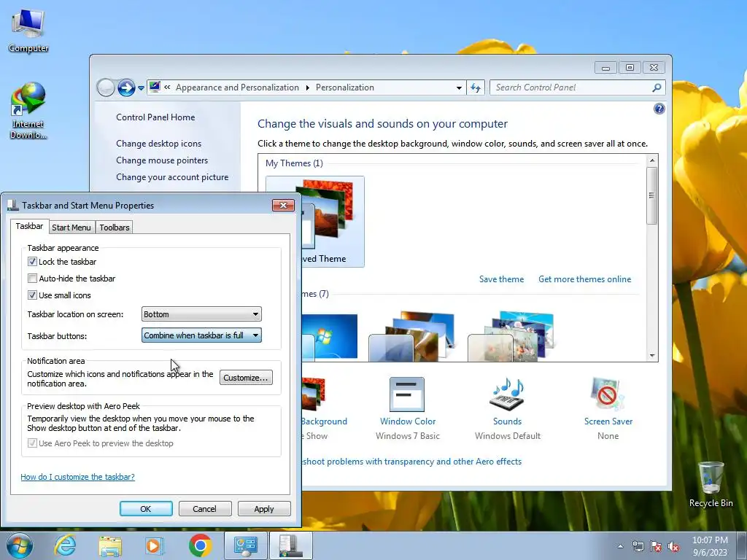
Task: Open Control Panel Home link
Action: click(x=155, y=117)
